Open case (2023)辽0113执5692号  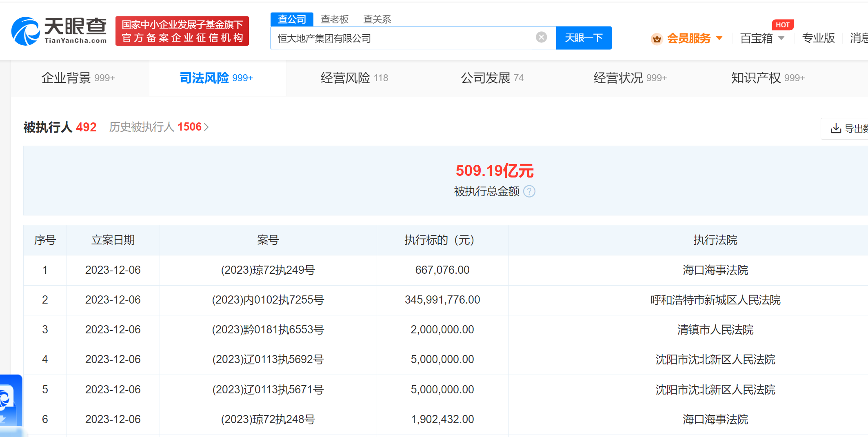point(268,359)
